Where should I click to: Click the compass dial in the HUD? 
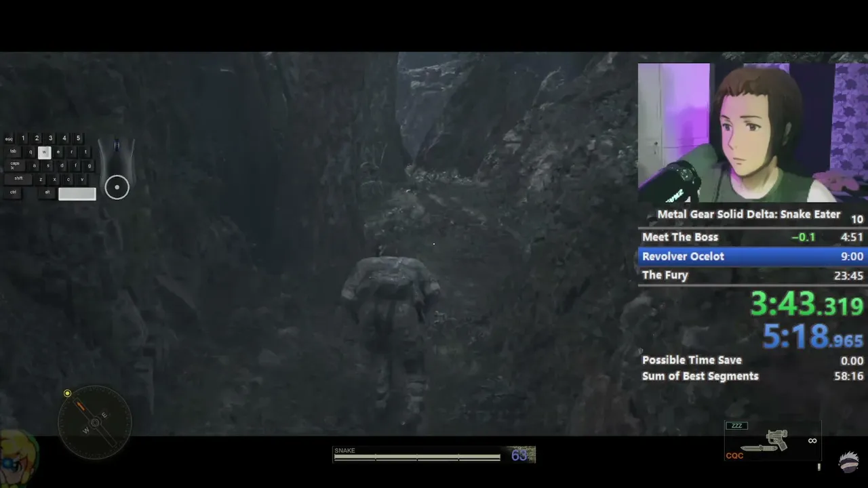[x=95, y=423]
